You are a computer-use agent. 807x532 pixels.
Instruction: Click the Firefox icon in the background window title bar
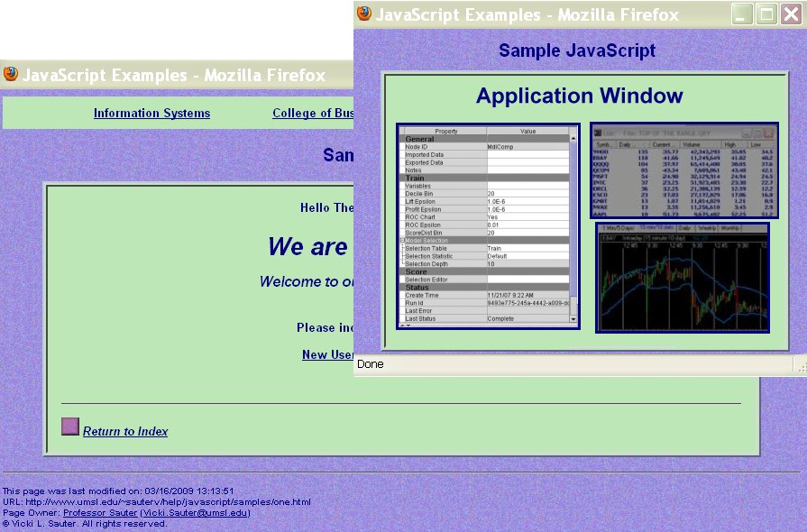(11, 75)
